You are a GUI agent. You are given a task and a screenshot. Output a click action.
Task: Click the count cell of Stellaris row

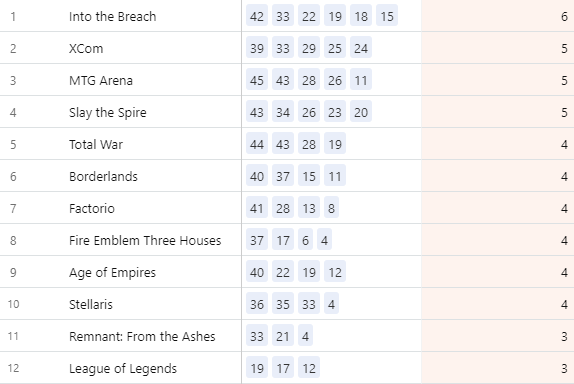497,304
